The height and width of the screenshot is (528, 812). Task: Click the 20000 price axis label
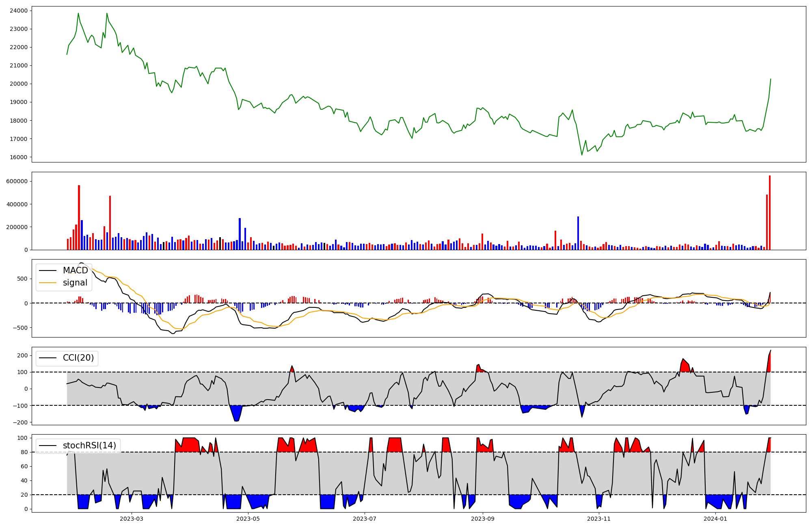coord(18,84)
